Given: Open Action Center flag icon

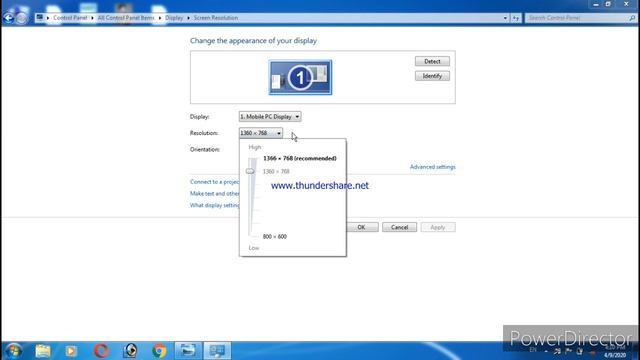Looking at the screenshot, I should coord(568,351).
